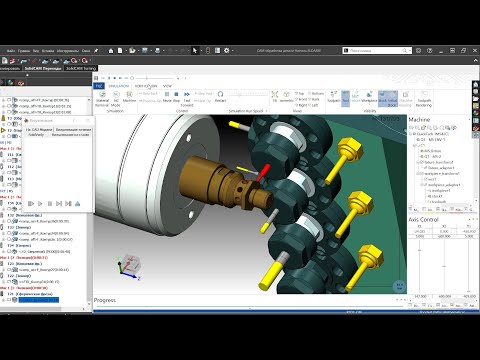480x360 pixels.
Task: Toggle Fixture visibility in the ribbon
Action: [355, 97]
